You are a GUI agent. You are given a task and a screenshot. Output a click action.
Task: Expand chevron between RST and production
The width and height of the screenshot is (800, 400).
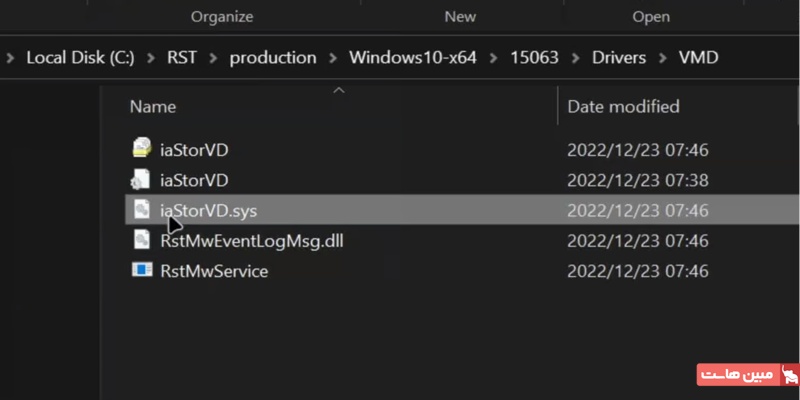point(213,58)
